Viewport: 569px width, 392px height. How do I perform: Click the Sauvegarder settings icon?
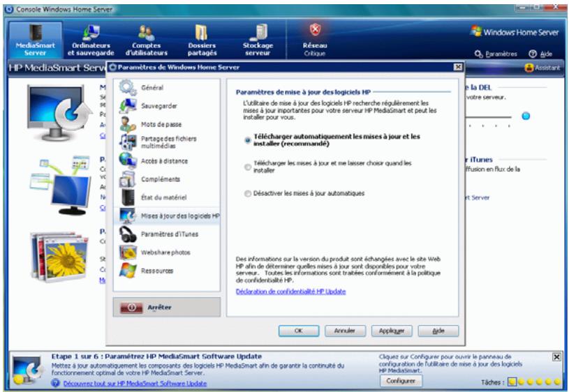(x=128, y=106)
